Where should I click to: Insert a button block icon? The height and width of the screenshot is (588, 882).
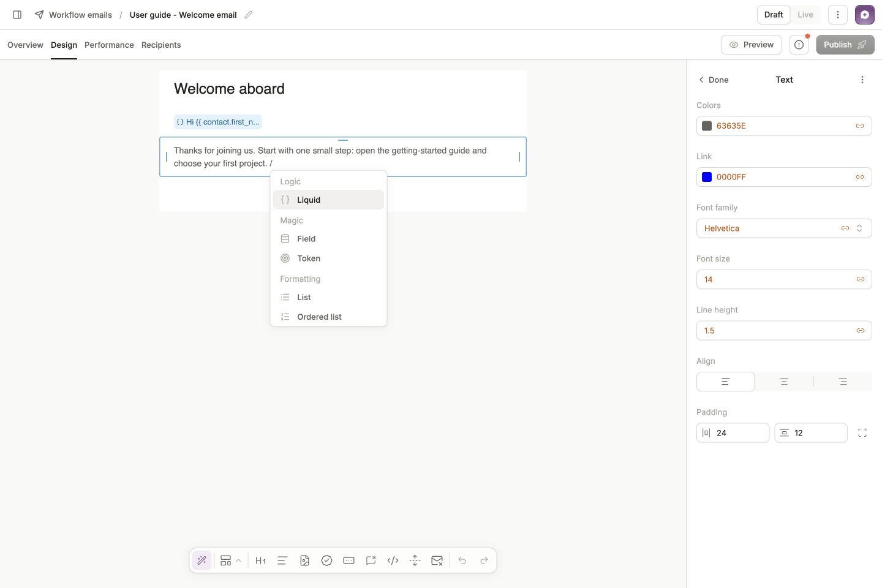point(349,560)
